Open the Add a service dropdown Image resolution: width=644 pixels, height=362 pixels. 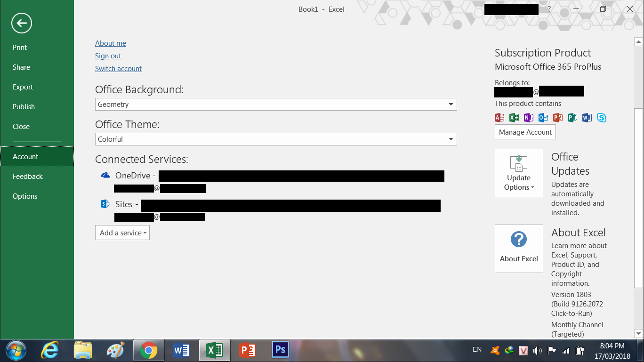(122, 233)
